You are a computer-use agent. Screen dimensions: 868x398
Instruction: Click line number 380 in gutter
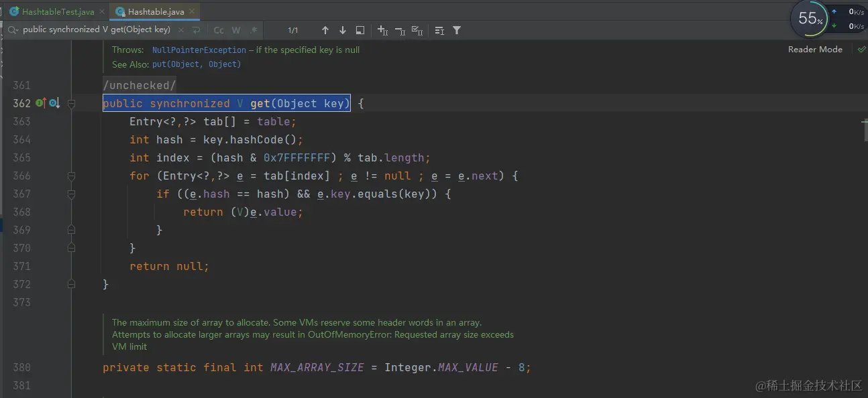[21, 367]
